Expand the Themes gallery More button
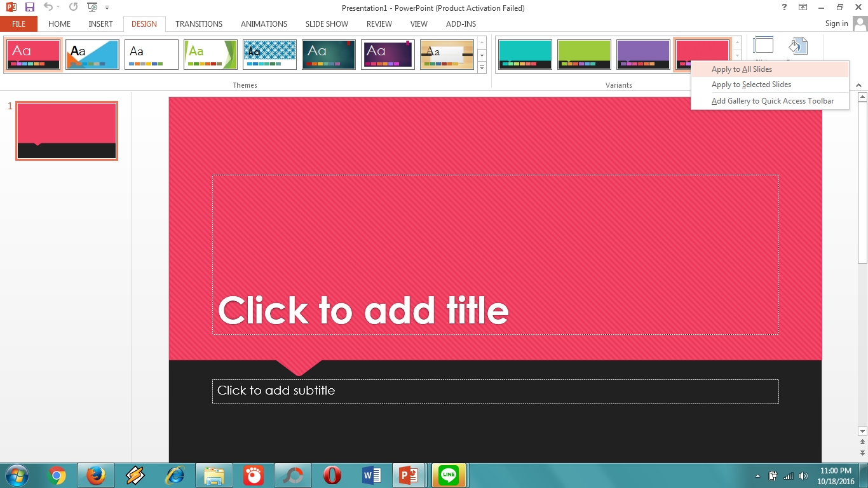The height and width of the screenshot is (488, 868). 482,67
